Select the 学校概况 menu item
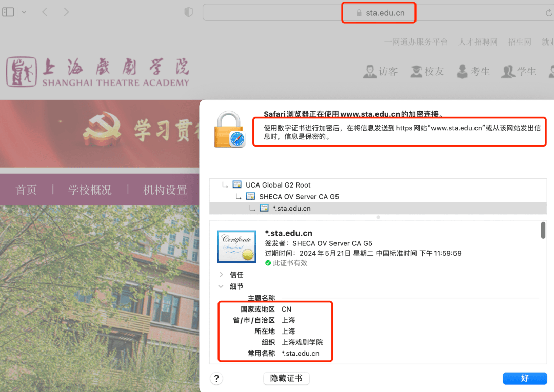The height and width of the screenshot is (392, 554). 90,190
